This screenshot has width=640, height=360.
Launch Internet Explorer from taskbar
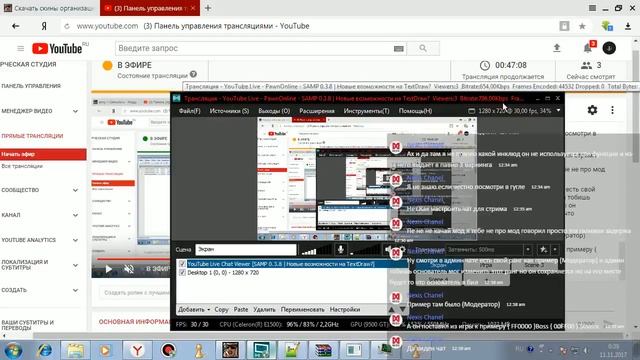tap(44, 350)
